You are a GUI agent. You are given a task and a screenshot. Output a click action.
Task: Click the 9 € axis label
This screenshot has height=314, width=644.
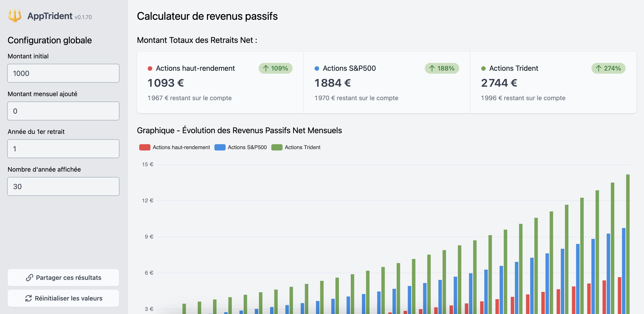(x=149, y=237)
